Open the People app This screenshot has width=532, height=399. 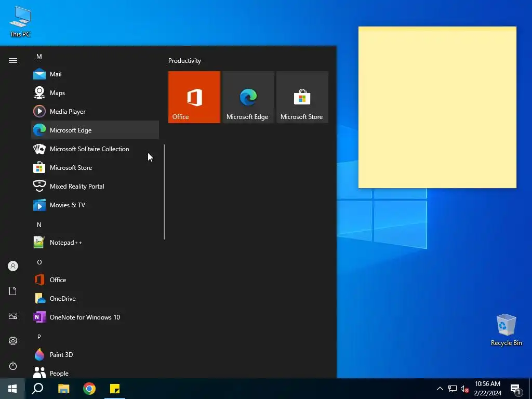pos(95,373)
